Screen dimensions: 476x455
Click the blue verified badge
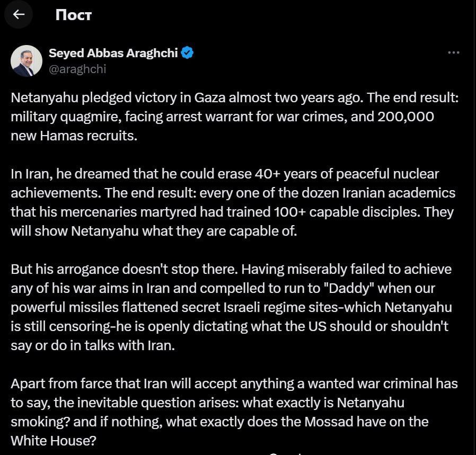[x=187, y=53]
